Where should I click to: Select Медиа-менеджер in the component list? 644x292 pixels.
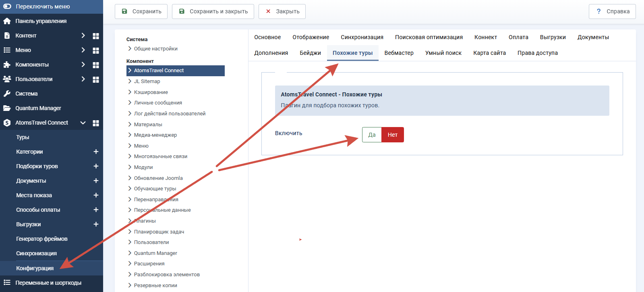click(155, 135)
